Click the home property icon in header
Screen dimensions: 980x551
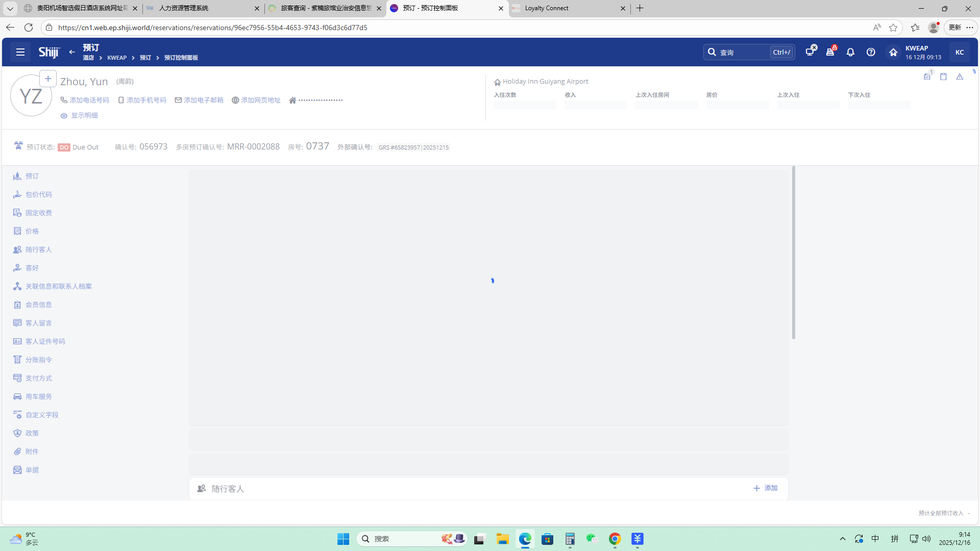tap(893, 52)
